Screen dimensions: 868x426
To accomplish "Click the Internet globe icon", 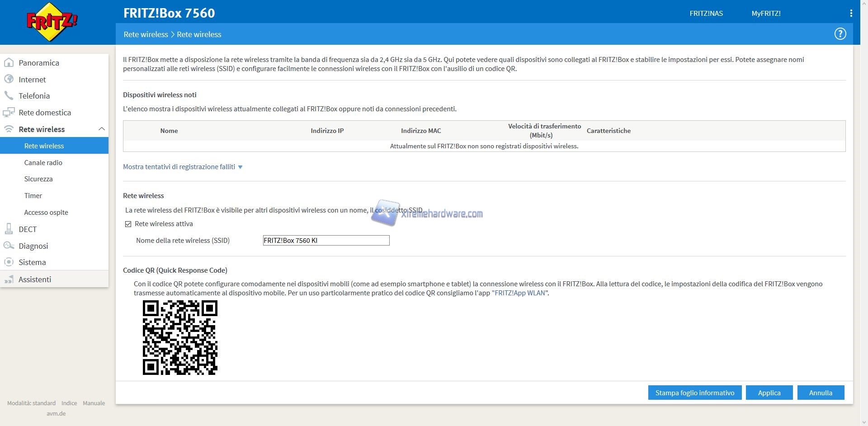I will pyautogui.click(x=9, y=79).
